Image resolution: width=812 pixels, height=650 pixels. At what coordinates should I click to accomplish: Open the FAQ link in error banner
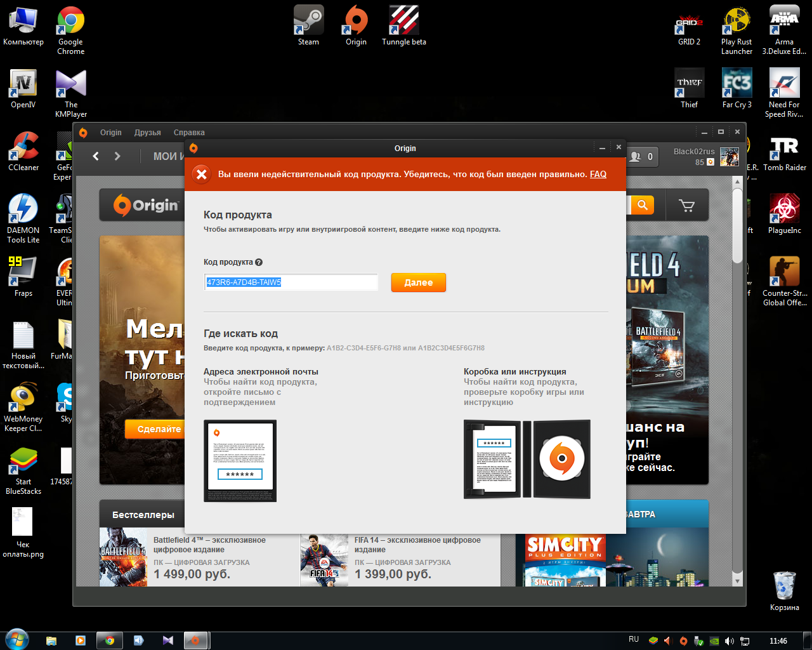coord(598,174)
